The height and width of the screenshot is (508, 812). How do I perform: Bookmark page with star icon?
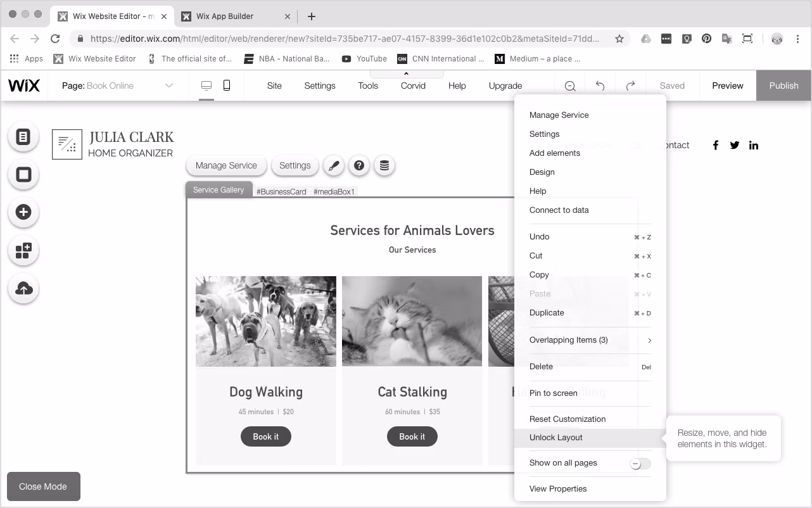pos(619,39)
